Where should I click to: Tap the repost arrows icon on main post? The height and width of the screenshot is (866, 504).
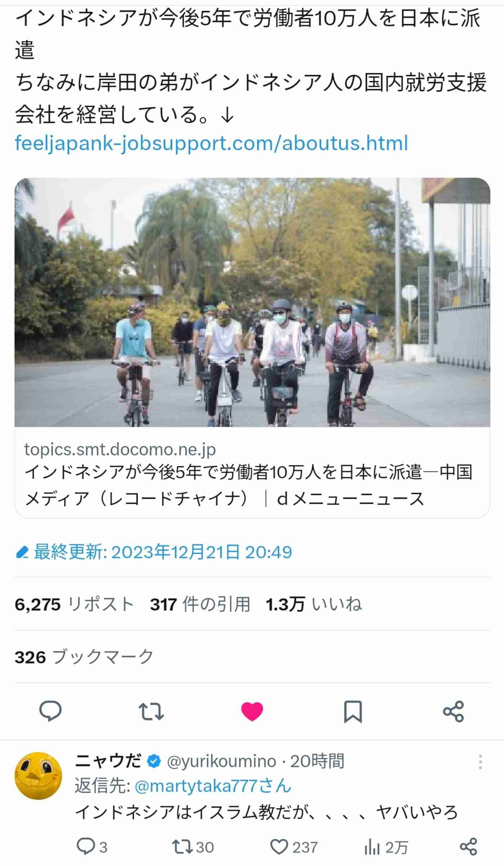click(x=151, y=711)
